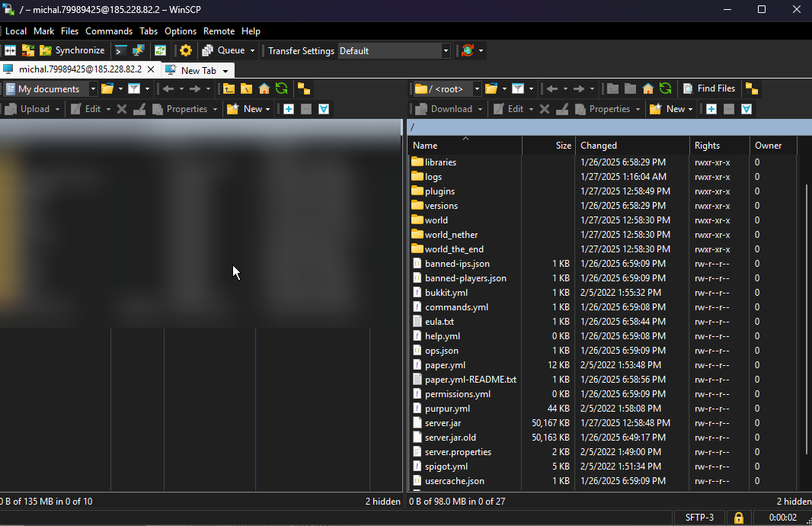
Task: Sort remote files by Changed column header
Action: [632, 146]
